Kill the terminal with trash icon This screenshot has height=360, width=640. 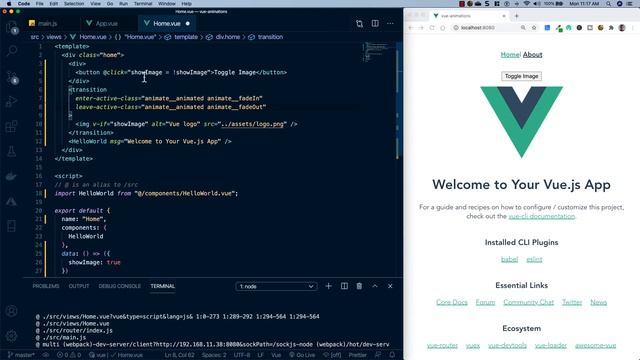(x=359, y=286)
